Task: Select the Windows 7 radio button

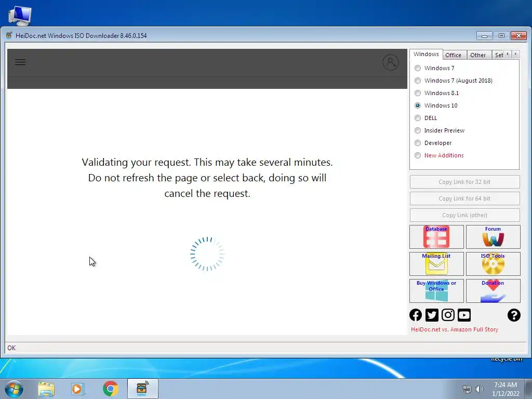Action: click(418, 68)
